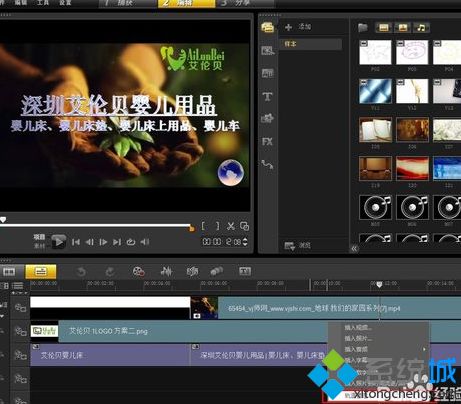
Task: Select Project playback mode (项目)
Action: (x=39, y=237)
